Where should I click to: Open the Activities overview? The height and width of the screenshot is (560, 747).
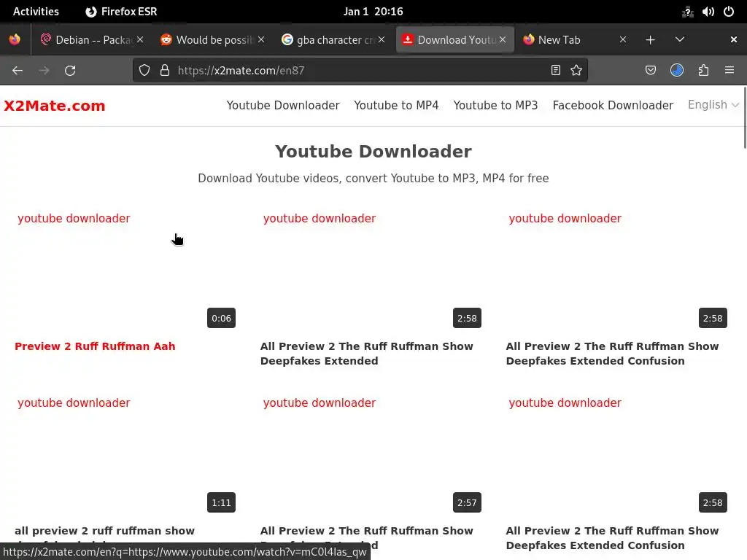(x=36, y=12)
